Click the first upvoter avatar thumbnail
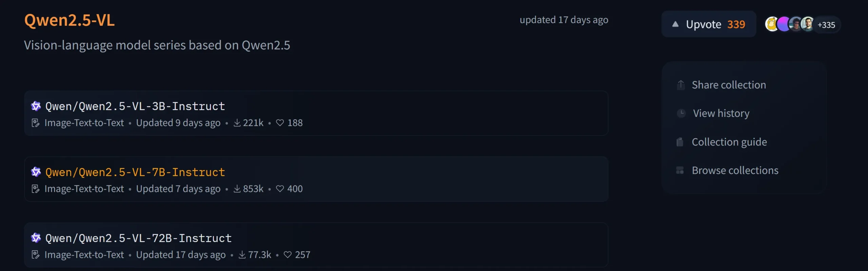Viewport: 868px width, 271px height. pos(771,24)
